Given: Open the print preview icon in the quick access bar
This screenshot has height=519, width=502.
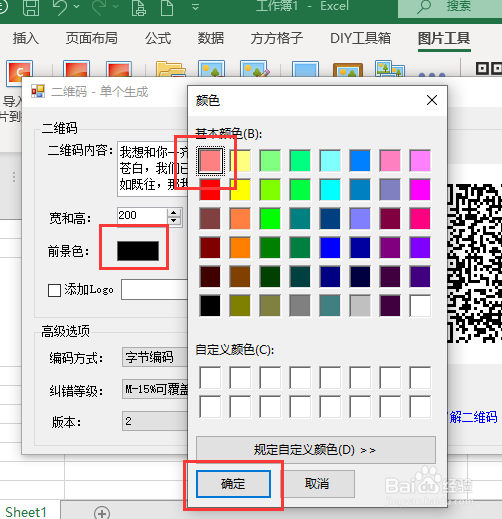Looking at the screenshot, I should 139,7.
